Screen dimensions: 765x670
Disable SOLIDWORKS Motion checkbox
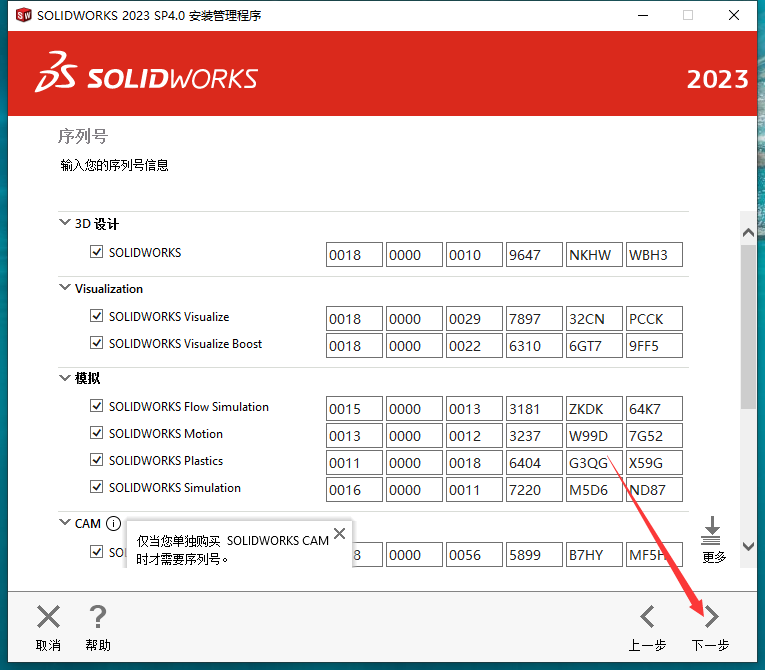click(x=97, y=433)
